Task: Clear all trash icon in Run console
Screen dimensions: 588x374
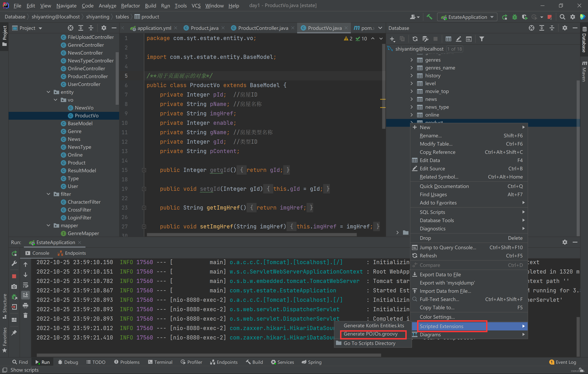Action: coord(25,316)
